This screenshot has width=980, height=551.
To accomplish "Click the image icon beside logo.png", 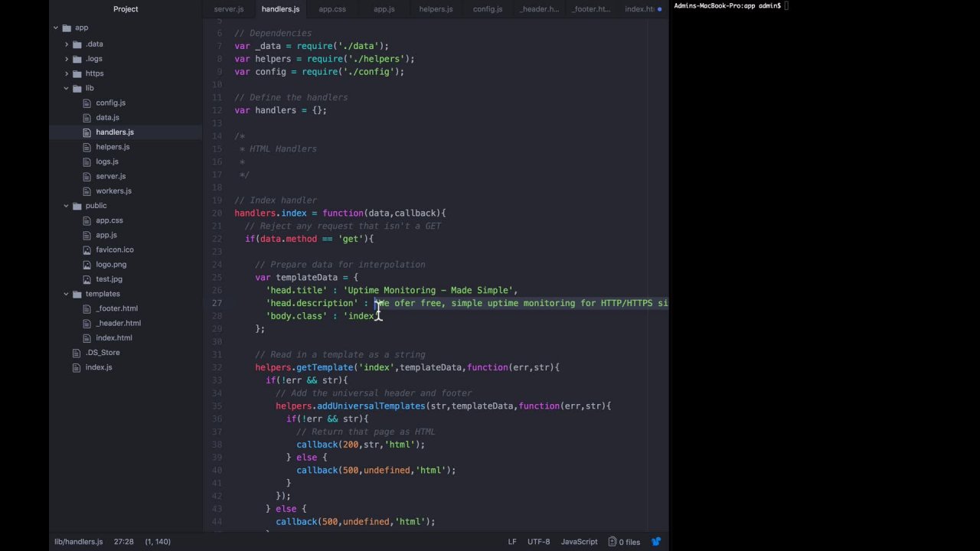I will pos(87,265).
